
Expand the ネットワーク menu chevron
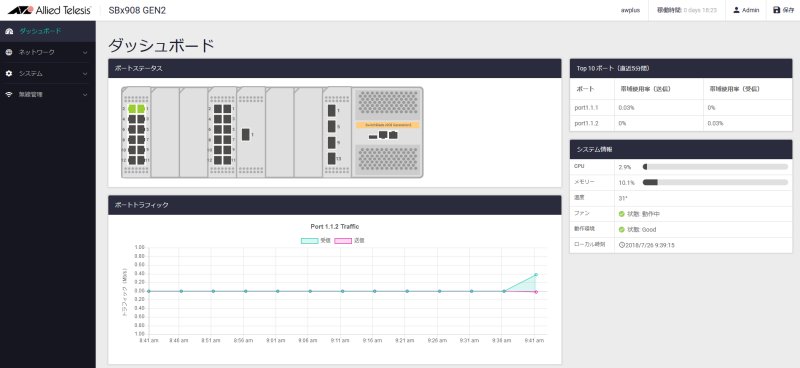[x=85, y=52]
